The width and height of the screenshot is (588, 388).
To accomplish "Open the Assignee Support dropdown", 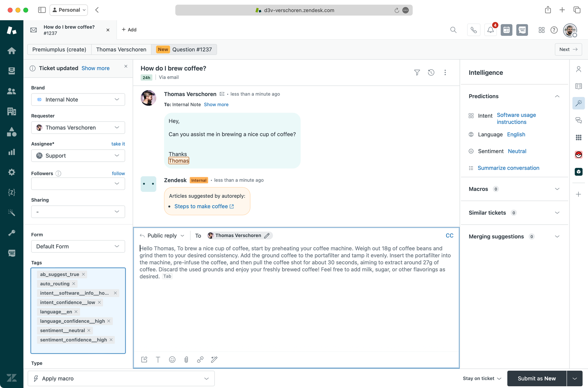I will click(x=78, y=155).
